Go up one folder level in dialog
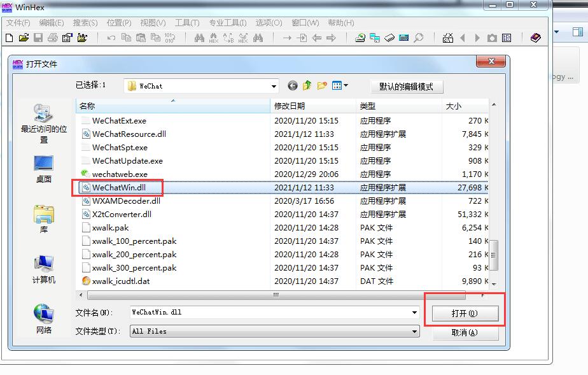Screen dimensions: 588x375 click(x=307, y=86)
